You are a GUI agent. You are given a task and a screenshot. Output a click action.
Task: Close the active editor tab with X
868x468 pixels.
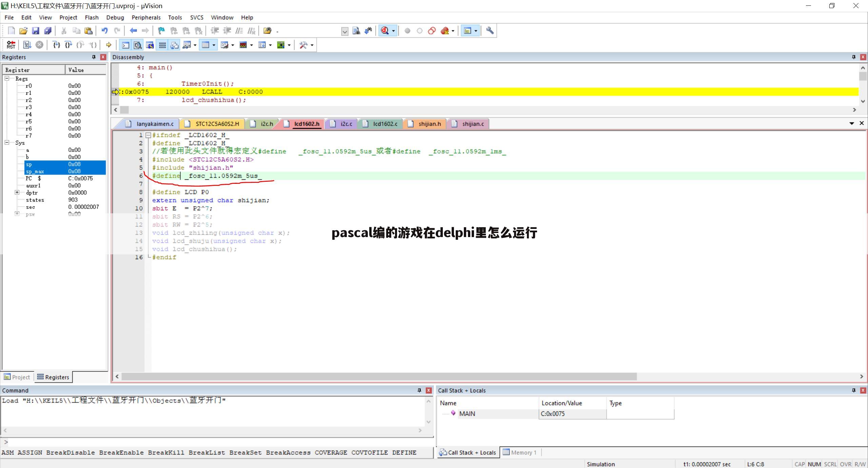point(862,123)
